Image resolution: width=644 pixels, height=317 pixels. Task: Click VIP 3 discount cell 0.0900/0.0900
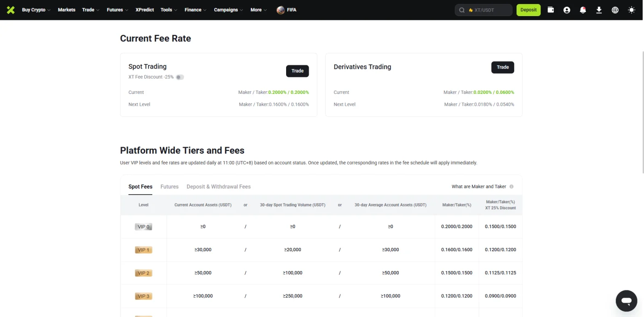500,296
